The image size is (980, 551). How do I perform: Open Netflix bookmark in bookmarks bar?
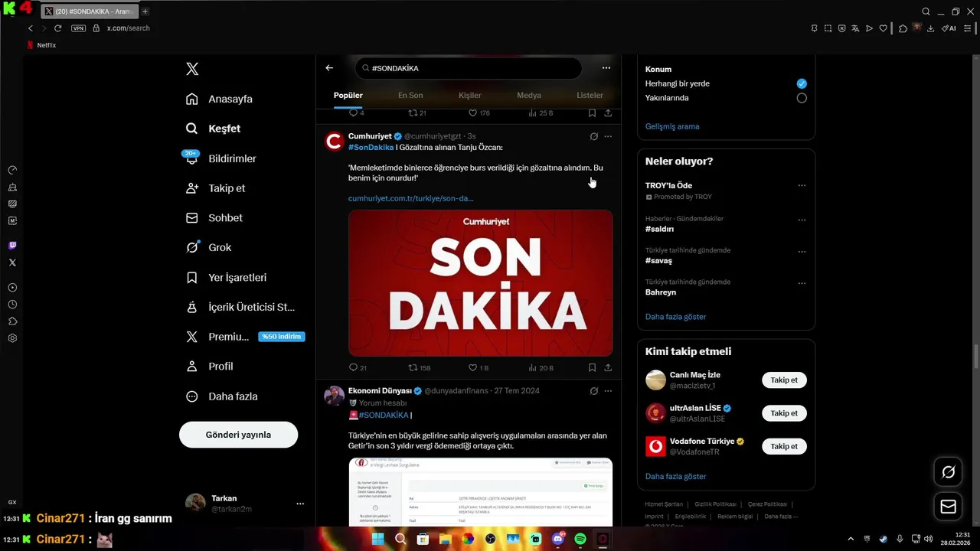(x=41, y=45)
